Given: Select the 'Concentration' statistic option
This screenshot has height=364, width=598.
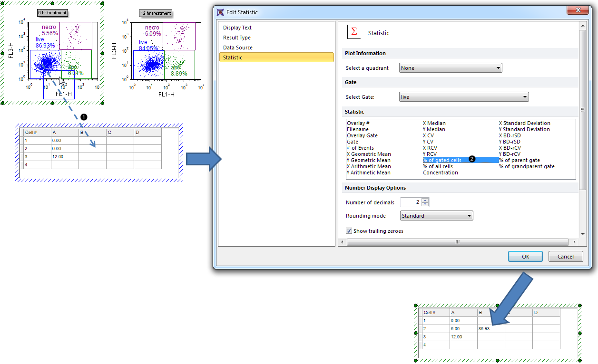Looking at the screenshot, I should [441, 172].
